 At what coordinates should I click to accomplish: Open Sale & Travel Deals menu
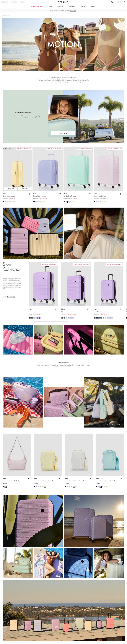[37, 6]
